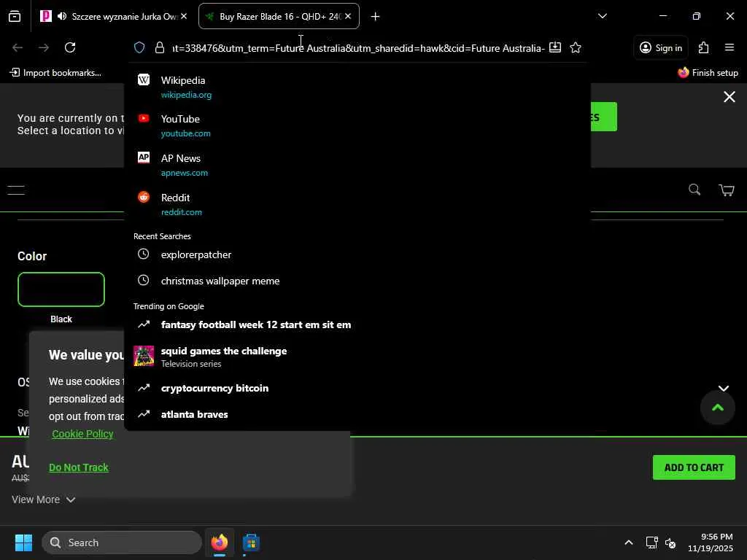Image resolution: width=747 pixels, height=560 pixels.
Task: Open muted volume tray icon
Action: coord(670,542)
